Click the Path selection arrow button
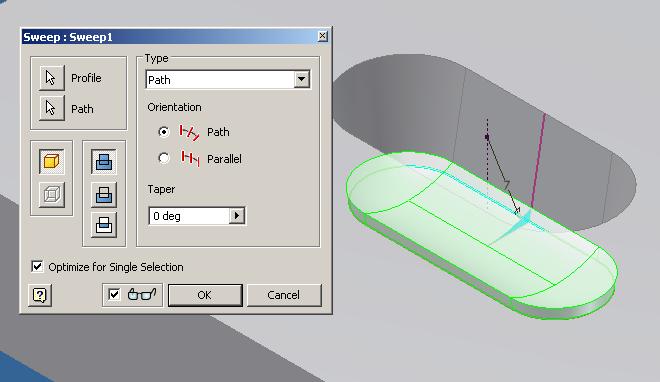This screenshot has width=660, height=382. (51, 108)
